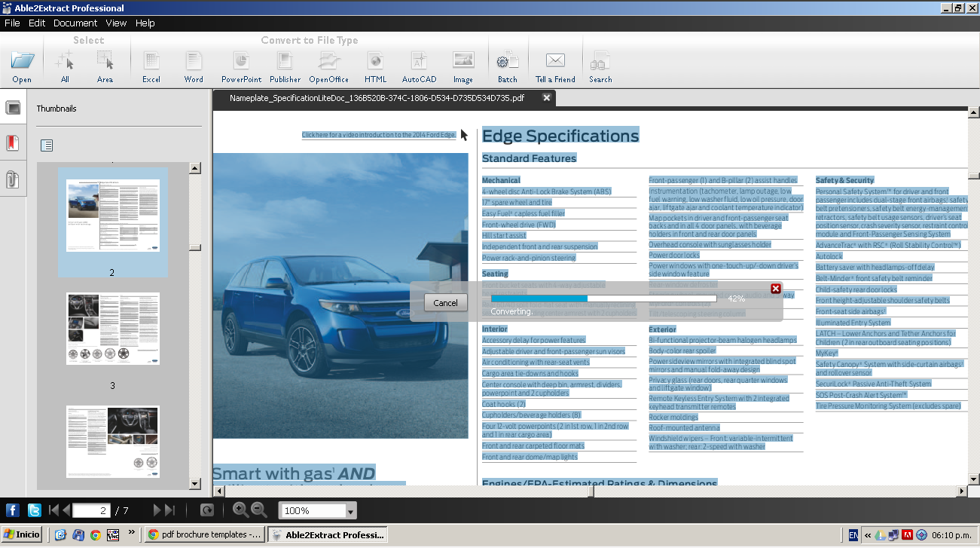Zoom in on the document
This screenshot has height=548, width=980.
240,510
